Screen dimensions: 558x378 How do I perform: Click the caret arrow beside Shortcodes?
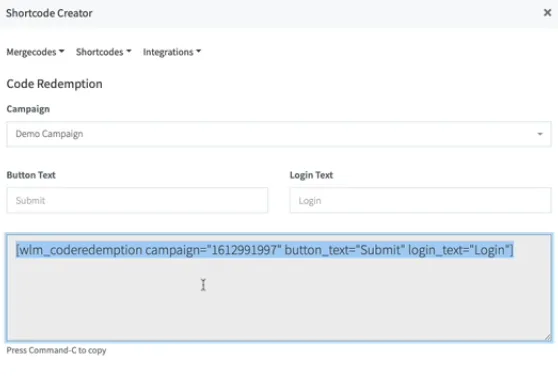pyautogui.click(x=129, y=52)
